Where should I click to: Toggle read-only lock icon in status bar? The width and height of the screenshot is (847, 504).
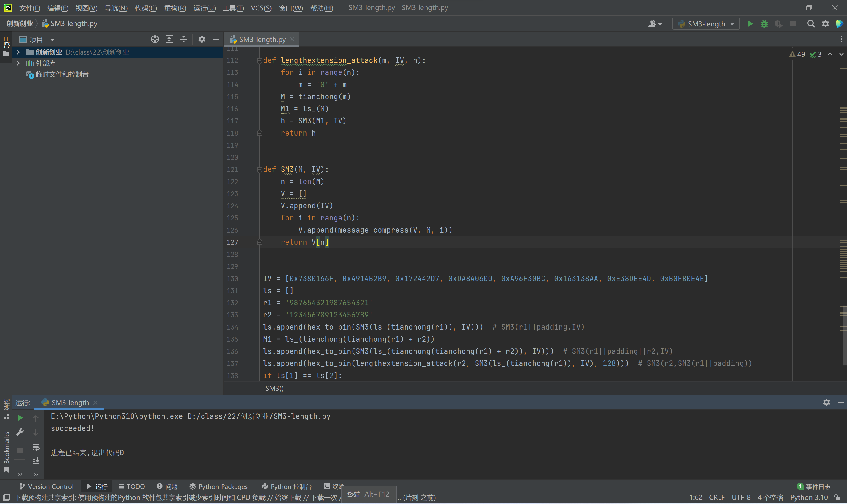coord(837,498)
